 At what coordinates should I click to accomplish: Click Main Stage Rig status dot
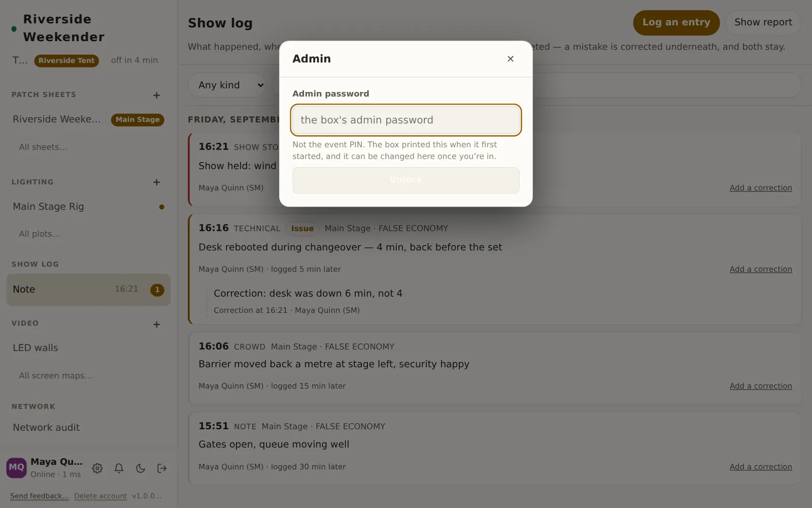161,207
